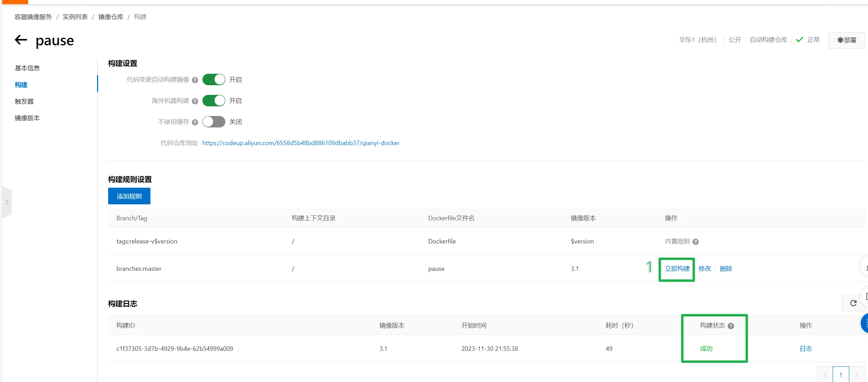Expand the collapsed left side panel

pos(7,202)
